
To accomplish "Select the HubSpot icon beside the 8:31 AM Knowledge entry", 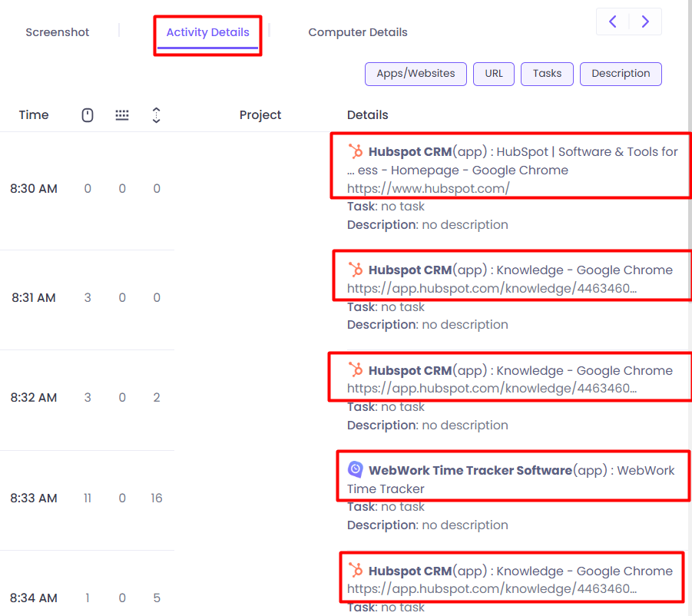I will [x=356, y=270].
